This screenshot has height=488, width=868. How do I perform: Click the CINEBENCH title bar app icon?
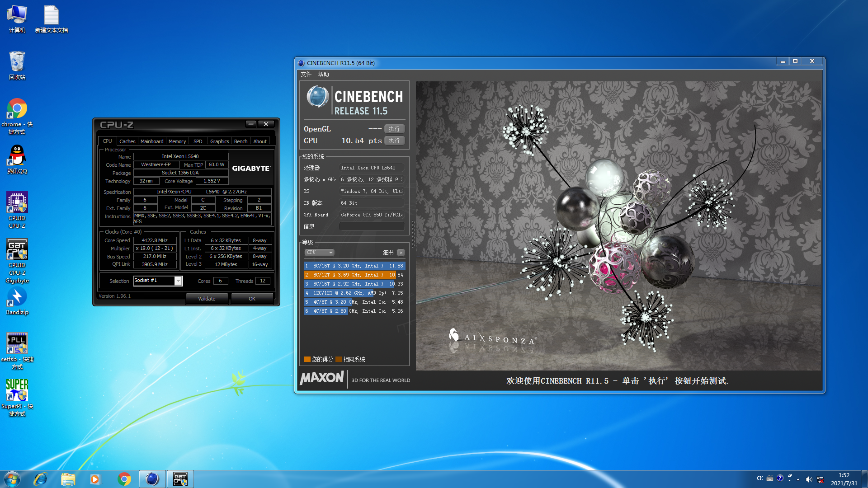[302, 63]
